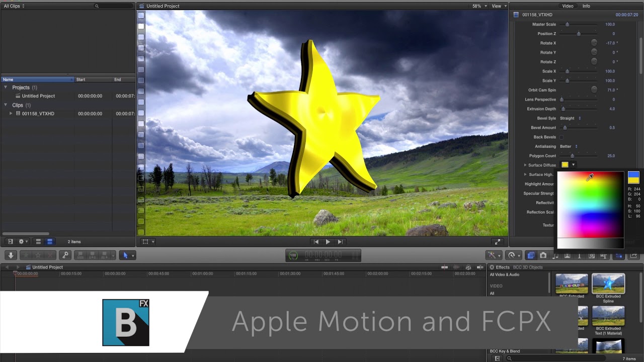
Task: Adjust the Polygon Count slider
Action: pyautogui.click(x=572, y=156)
